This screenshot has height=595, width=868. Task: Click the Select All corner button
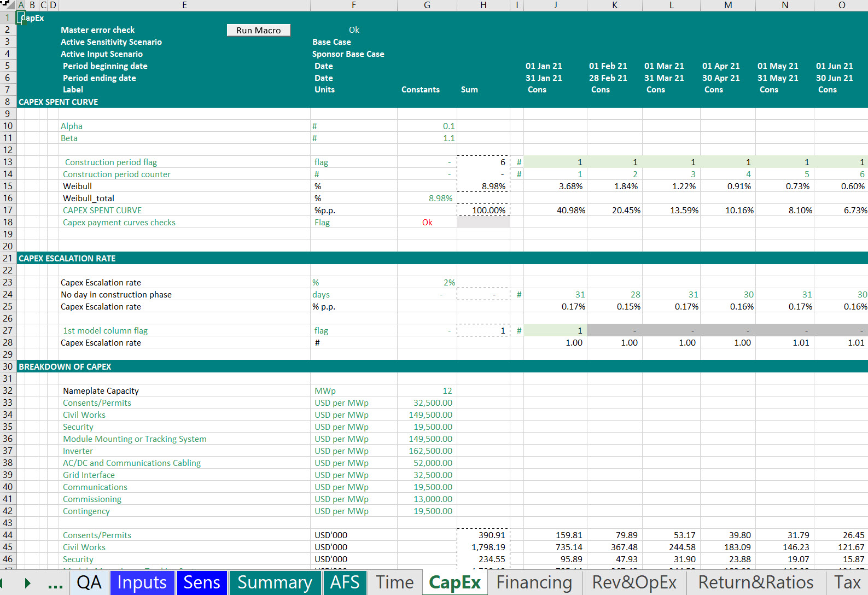[8, 5]
